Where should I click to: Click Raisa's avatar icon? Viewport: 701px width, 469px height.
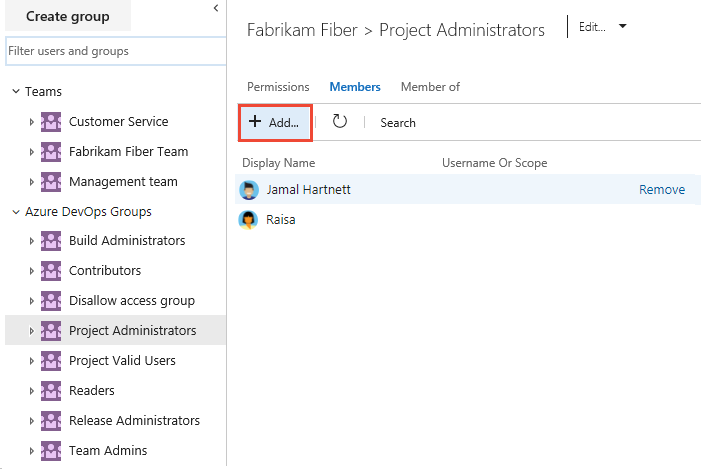[x=249, y=220]
